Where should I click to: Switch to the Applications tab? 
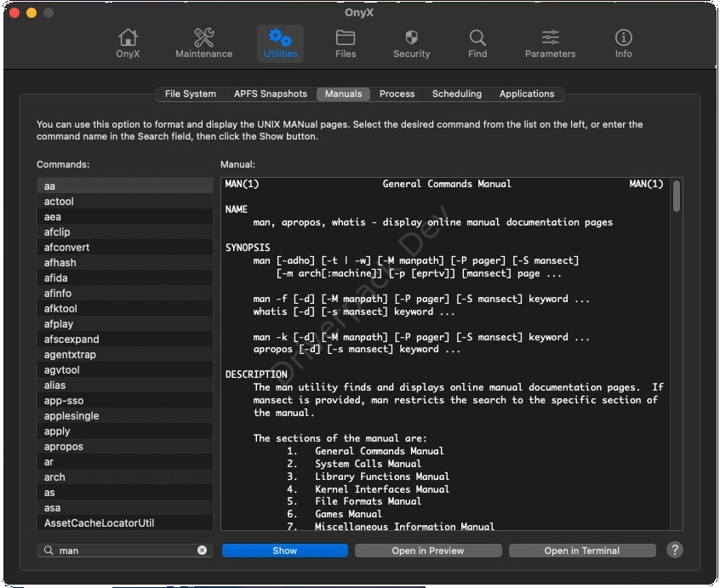pyautogui.click(x=527, y=94)
